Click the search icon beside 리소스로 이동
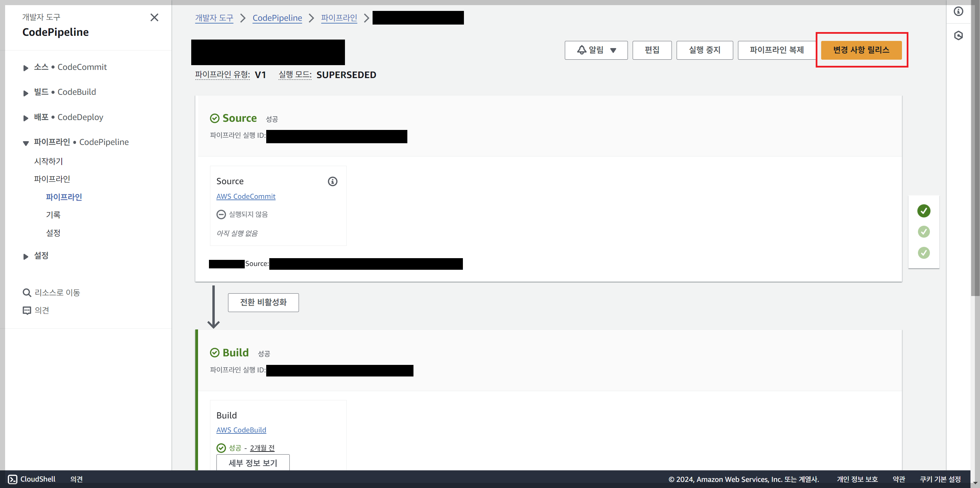Screen dimensions: 980x488 27,292
